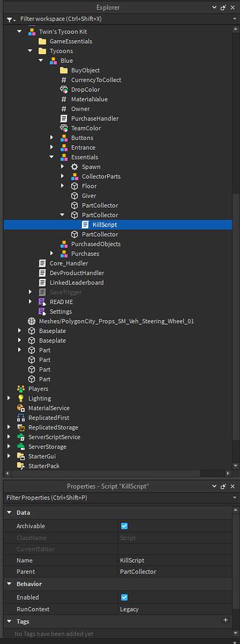Click the BuyObject folder icon
This screenshot has height=644, width=240.
[63, 70]
